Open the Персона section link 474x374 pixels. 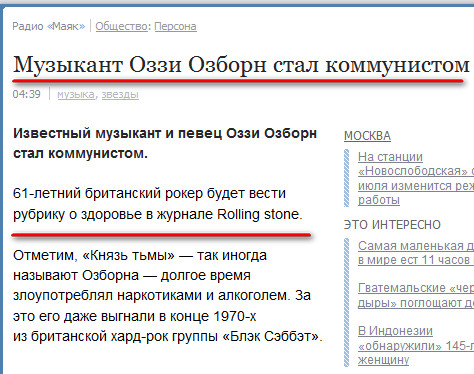pos(175,26)
